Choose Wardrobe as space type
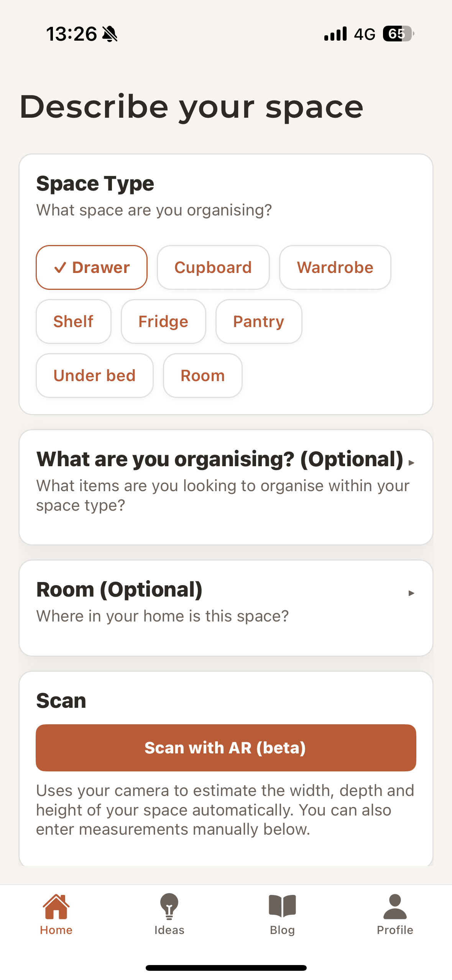The width and height of the screenshot is (452, 980). (335, 267)
